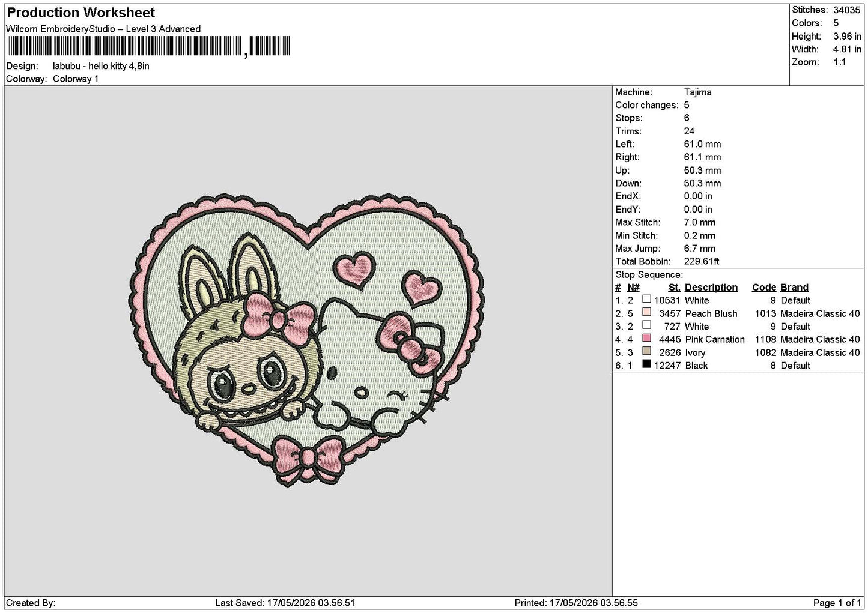The height and width of the screenshot is (613, 868).
Task: Click the White color swatch in row 1
Action: 646,299
